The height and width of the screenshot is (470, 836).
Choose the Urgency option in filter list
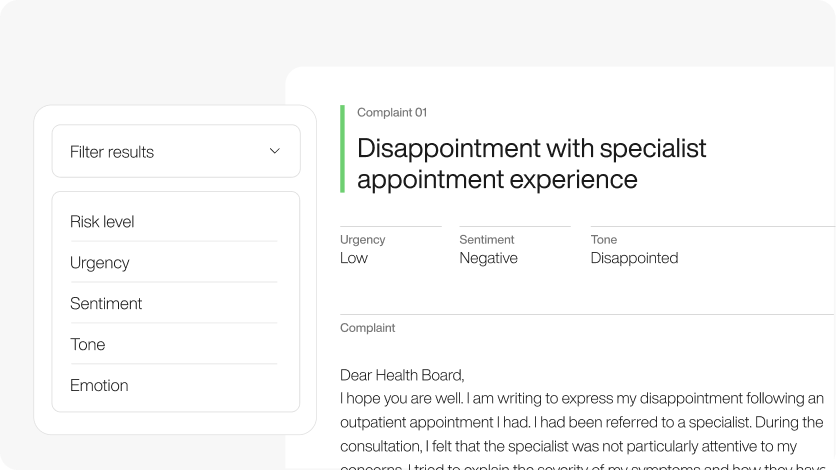pyautogui.click(x=100, y=263)
